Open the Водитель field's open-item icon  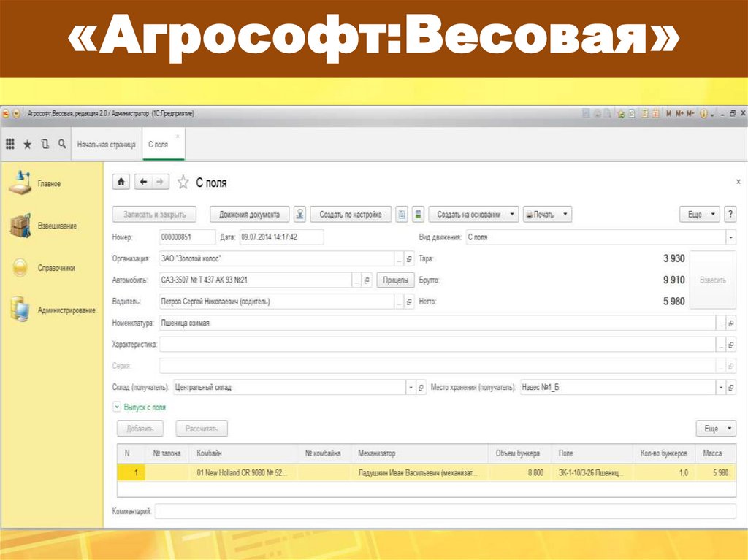pos(409,302)
